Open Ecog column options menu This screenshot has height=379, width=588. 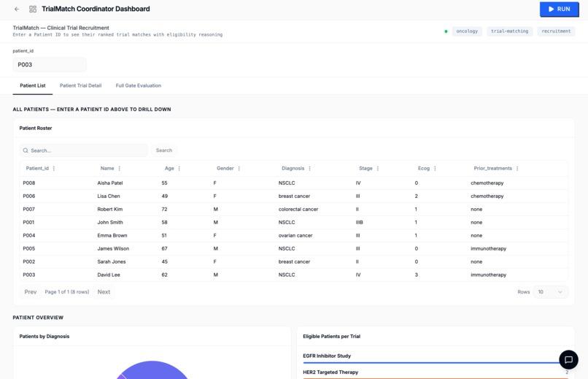point(435,169)
